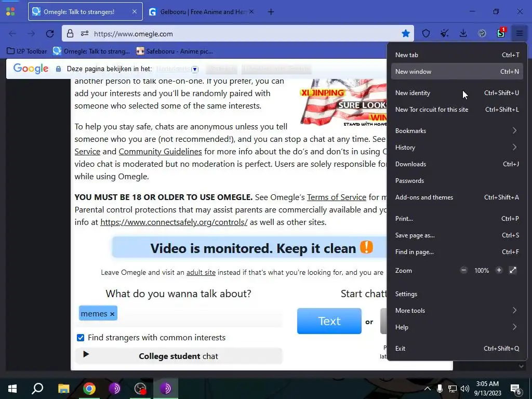Zoom out with the minus button

(x=464, y=270)
